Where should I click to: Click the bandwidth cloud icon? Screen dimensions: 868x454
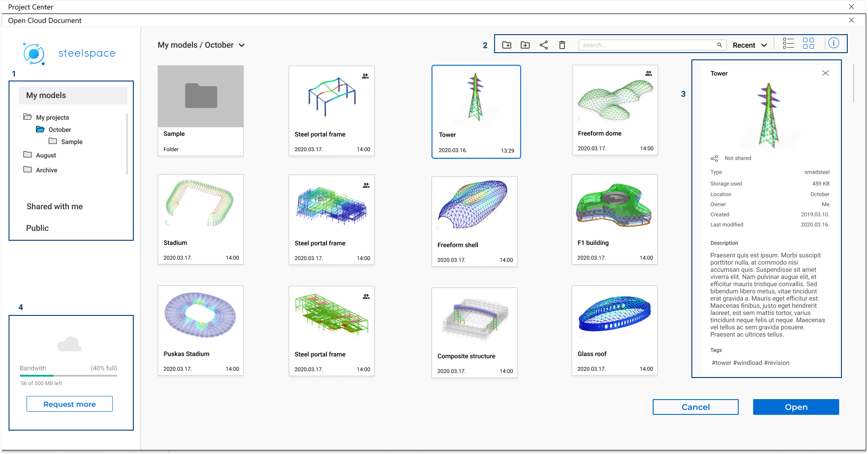(x=69, y=344)
